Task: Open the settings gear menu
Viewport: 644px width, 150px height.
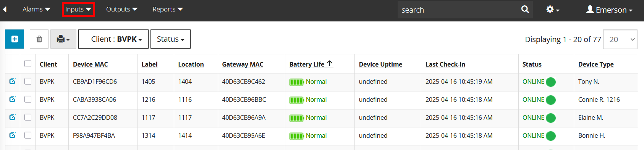Action: pyautogui.click(x=552, y=10)
